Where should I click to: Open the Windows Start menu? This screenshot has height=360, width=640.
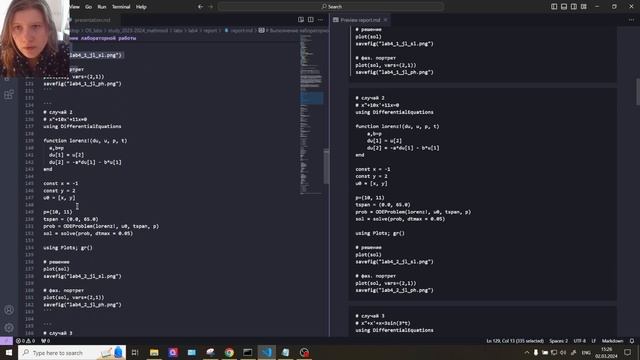[9, 352]
